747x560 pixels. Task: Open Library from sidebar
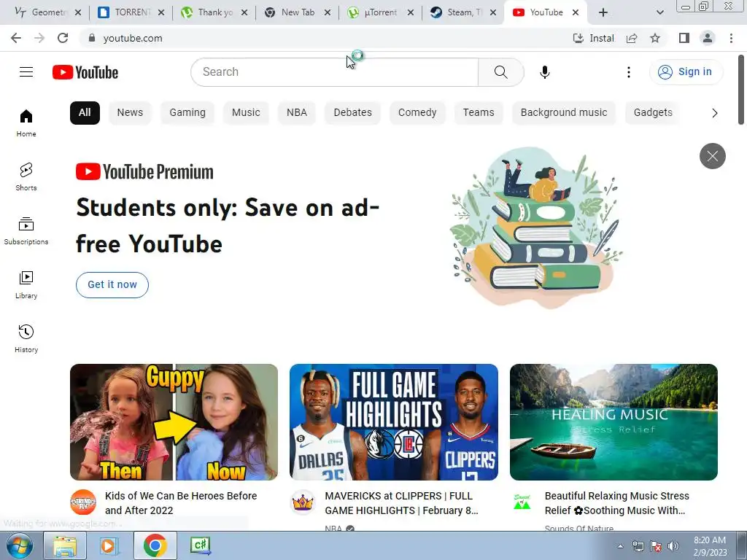[x=26, y=284]
